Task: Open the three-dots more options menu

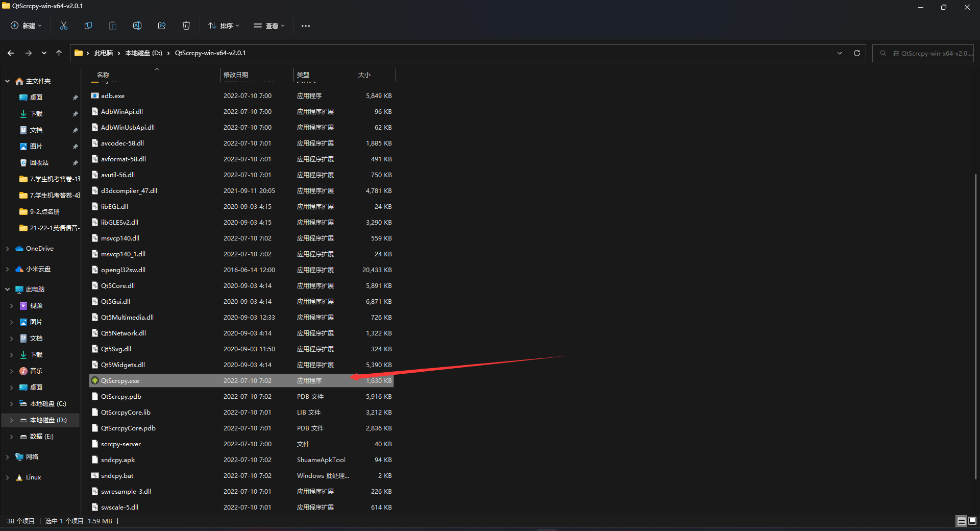Action: click(306, 26)
